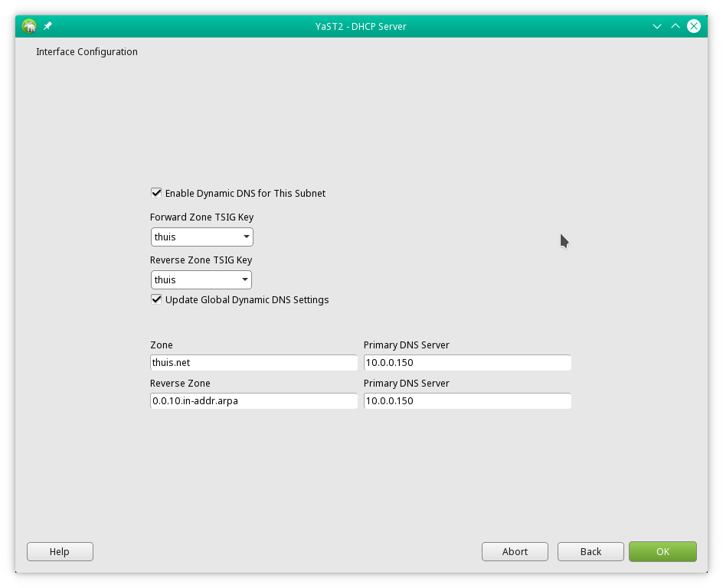Minimize the DHCP Server window
723x588 pixels.
pyautogui.click(x=656, y=26)
